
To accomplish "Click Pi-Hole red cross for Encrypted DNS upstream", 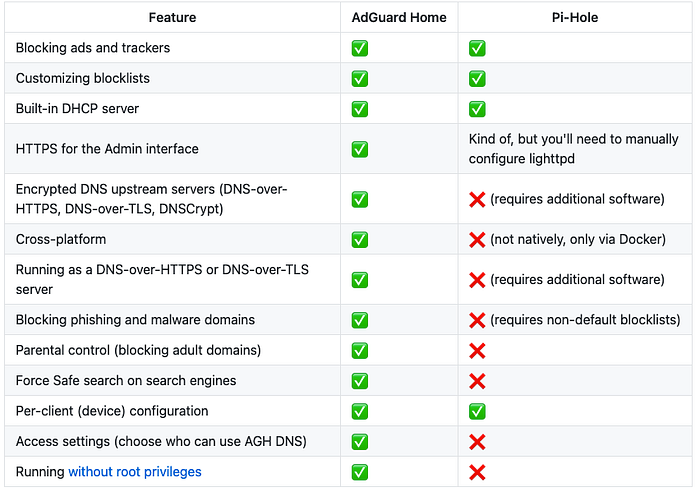I will click(477, 200).
